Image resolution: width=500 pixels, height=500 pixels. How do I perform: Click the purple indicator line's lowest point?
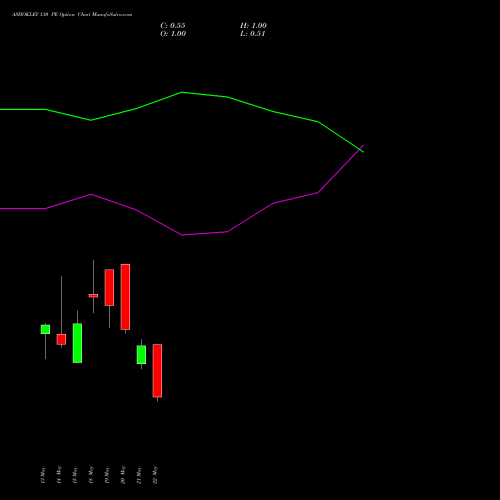(x=182, y=235)
